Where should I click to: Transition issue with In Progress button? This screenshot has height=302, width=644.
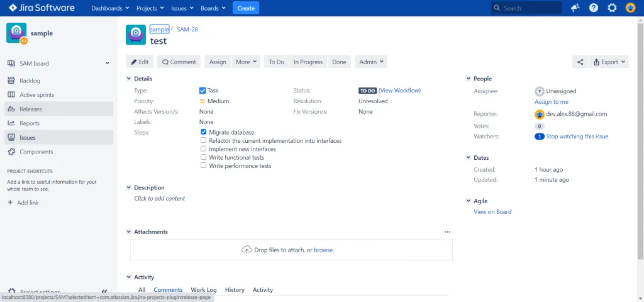[308, 62]
